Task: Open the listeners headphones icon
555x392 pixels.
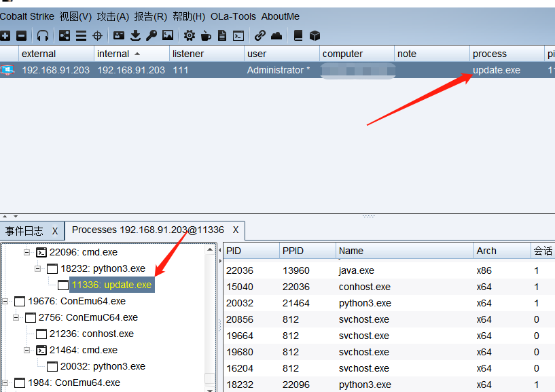Action: tap(43, 35)
